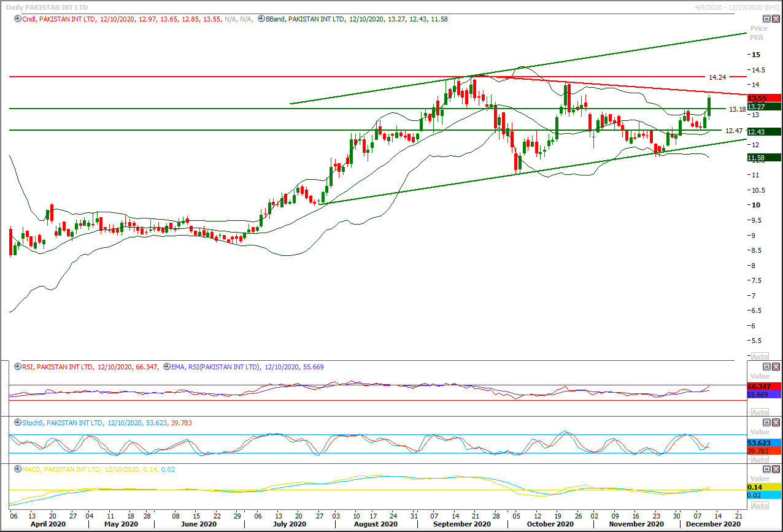Click the 12.47 support line label
Screen dimensions: 783x532
734,131
